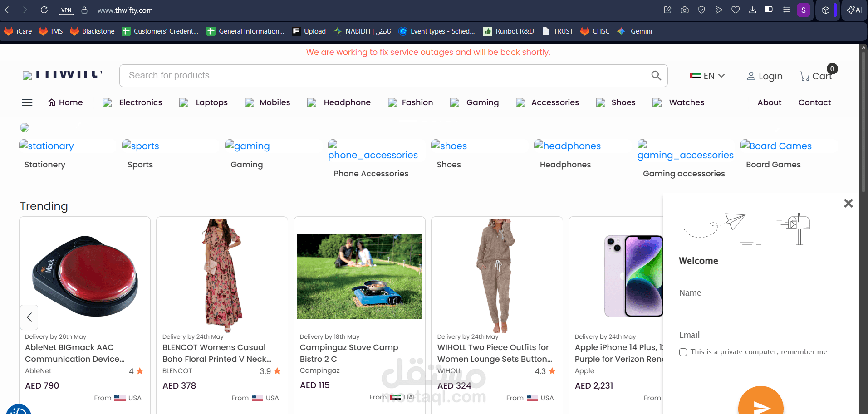
Task: Visit the About page
Action: (770, 102)
